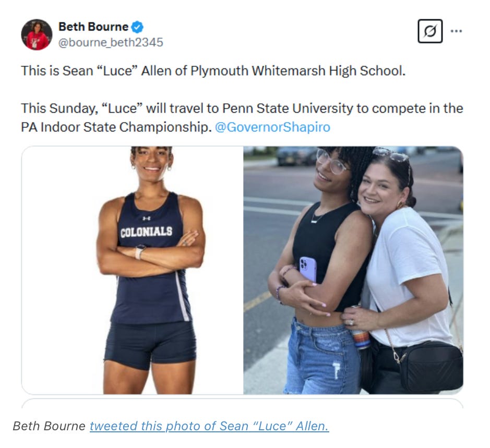Open the @GovernorShapiro mention
This screenshot has width=490, height=448.
point(272,127)
